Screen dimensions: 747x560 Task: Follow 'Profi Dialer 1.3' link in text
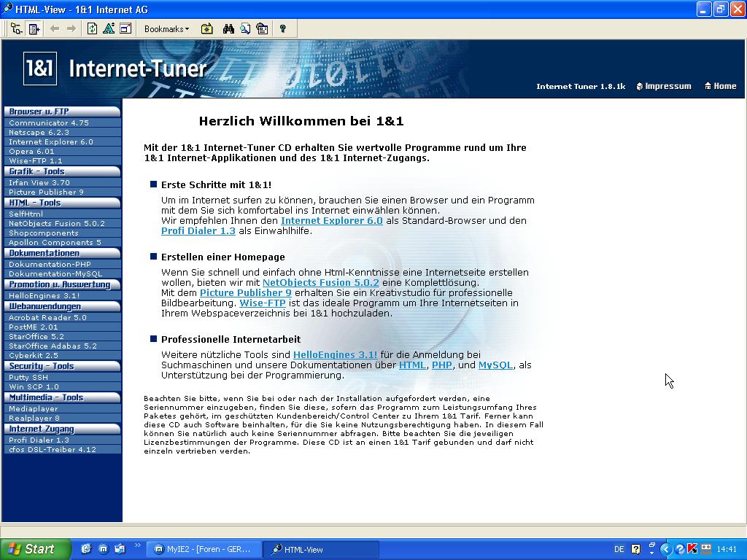click(x=198, y=231)
